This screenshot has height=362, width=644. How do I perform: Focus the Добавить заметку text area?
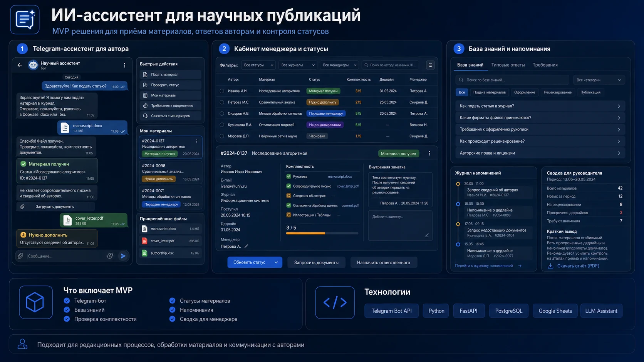click(400, 225)
